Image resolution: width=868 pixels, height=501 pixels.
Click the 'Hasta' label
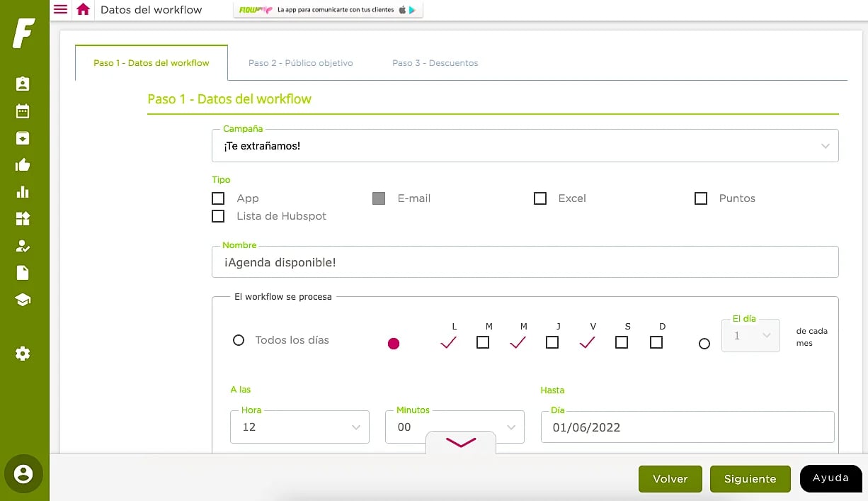552,390
